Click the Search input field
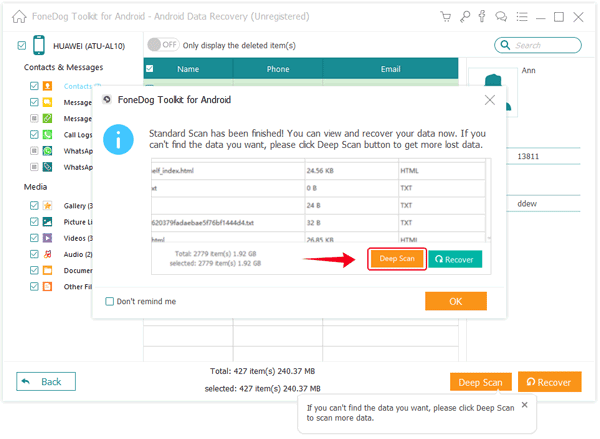600x439 pixels. [x=538, y=45]
